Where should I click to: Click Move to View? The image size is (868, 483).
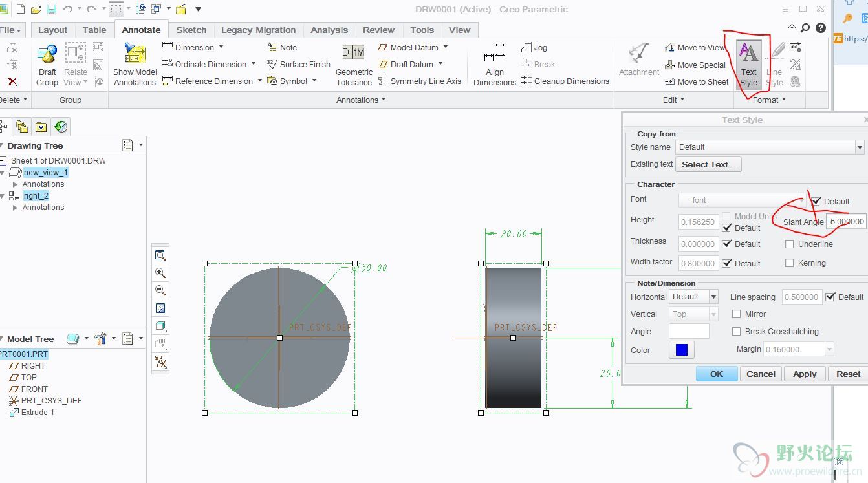(x=695, y=47)
